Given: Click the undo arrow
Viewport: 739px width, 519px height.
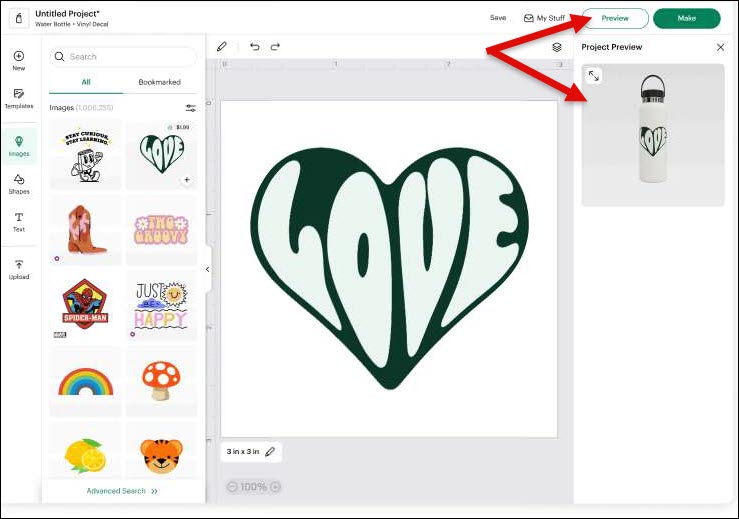Looking at the screenshot, I should pyautogui.click(x=254, y=46).
